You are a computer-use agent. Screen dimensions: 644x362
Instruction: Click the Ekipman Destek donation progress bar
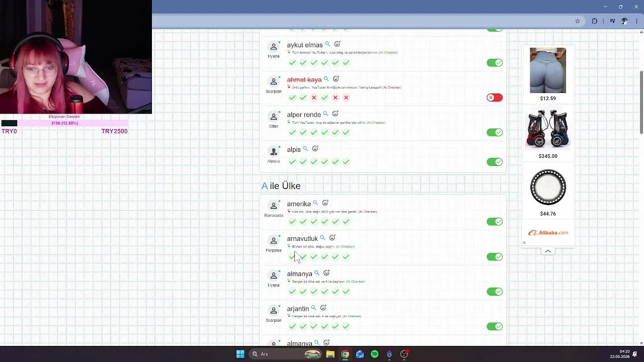[64, 123]
